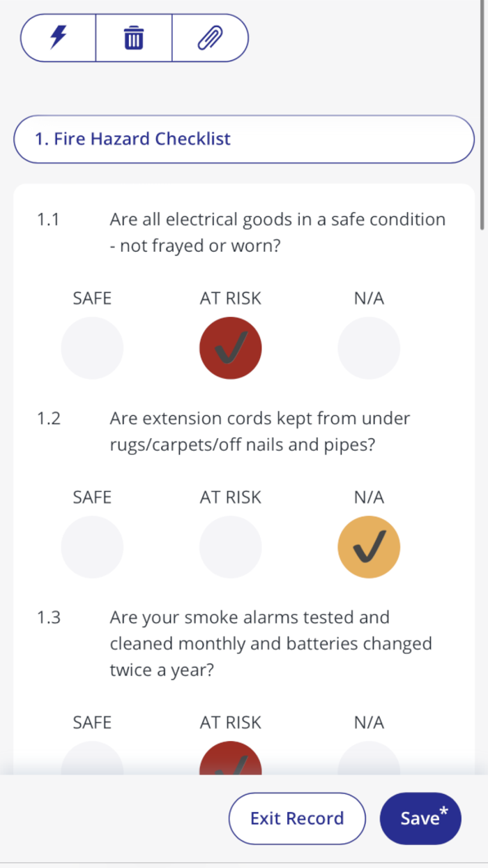Select the electrical goods question text
The image size is (488, 868).
pyautogui.click(x=277, y=232)
